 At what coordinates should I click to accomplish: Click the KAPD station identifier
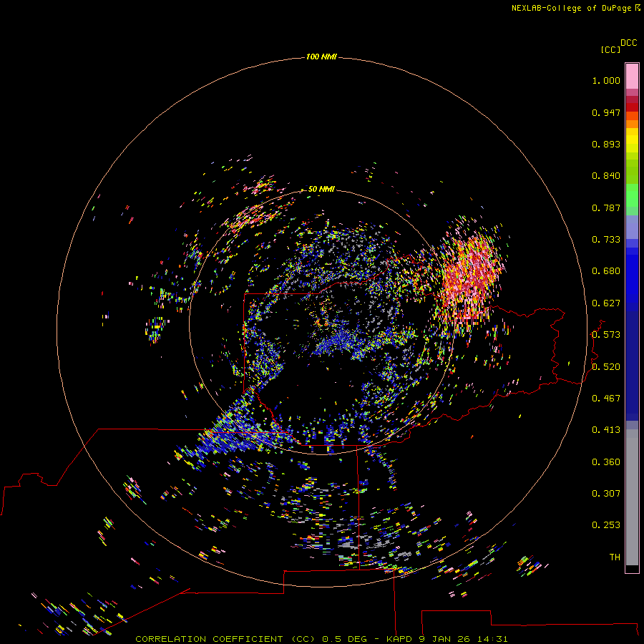(399, 639)
